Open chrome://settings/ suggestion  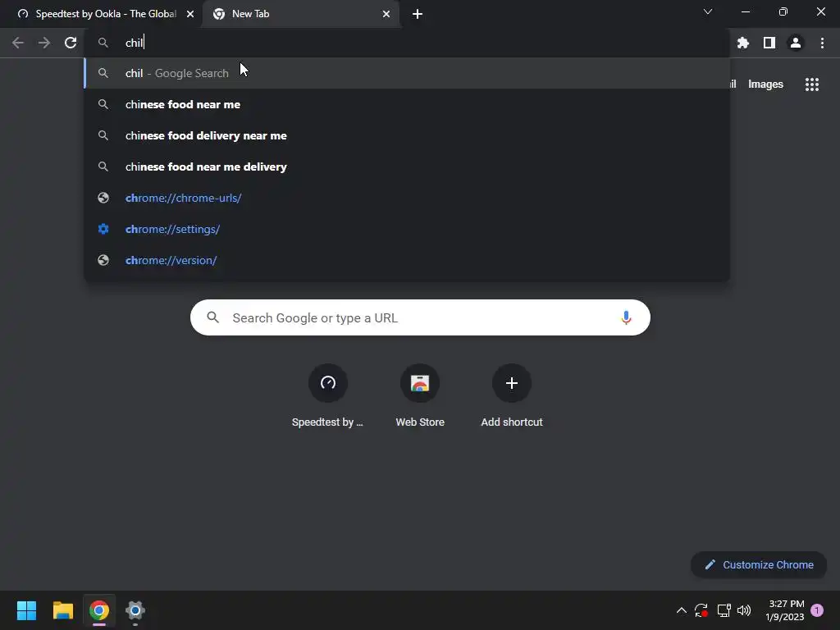(407, 229)
